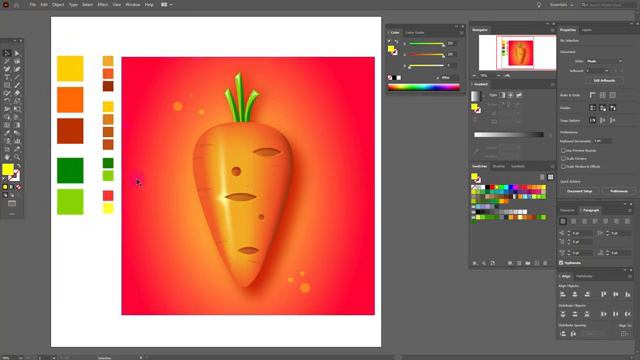This screenshot has width=640, height=360.
Task: Click the Swatch Libraries menu icon
Action: point(475,263)
